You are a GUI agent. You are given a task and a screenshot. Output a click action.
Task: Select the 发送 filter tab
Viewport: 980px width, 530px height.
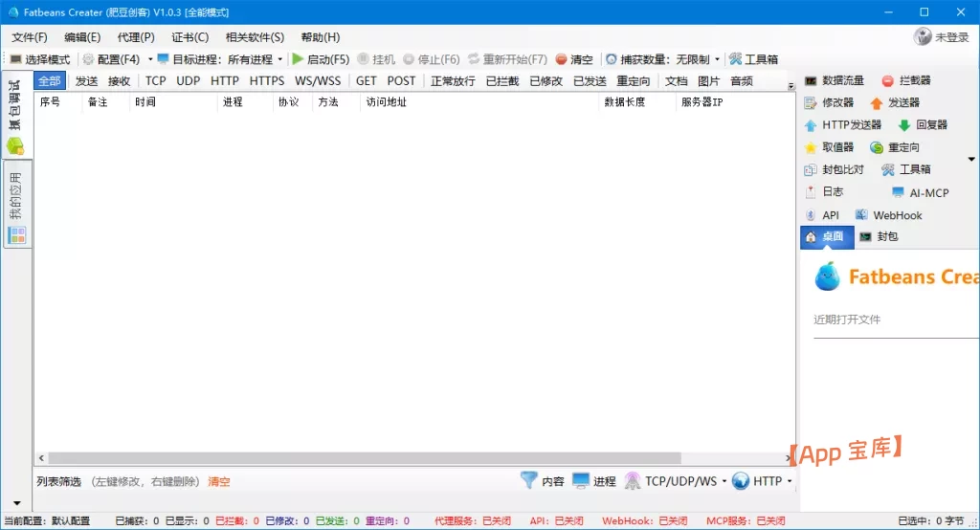pyautogui.click(x=86, y=80)
